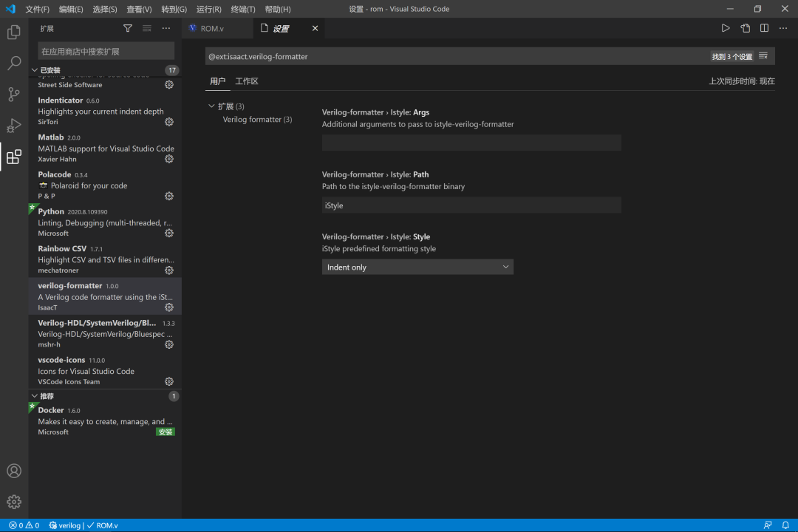Image resolution: width=798 pixels, height=532 pixels.
Task: Open gear menu for Indenticator extension
Action: tap(169, 122)
